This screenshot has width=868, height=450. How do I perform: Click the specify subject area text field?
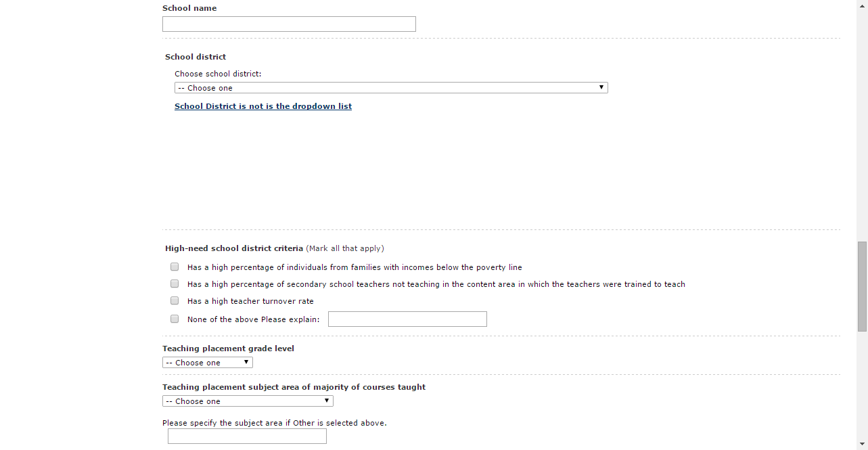(247, 436)
